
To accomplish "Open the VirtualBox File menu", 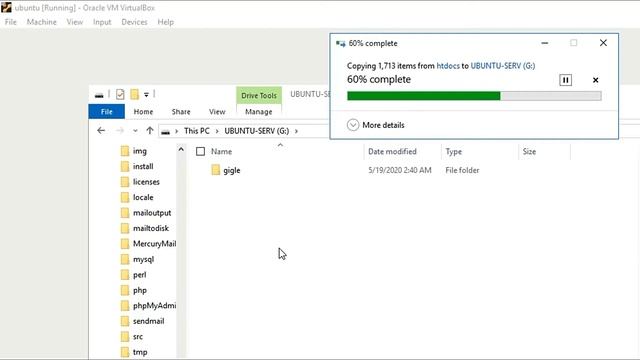I will 11,22.
